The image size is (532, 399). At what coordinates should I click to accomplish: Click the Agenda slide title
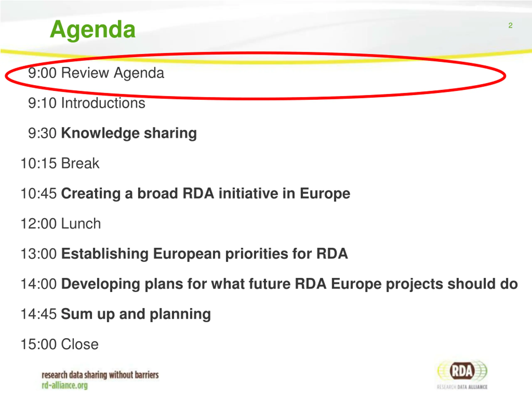click(93, 29)
